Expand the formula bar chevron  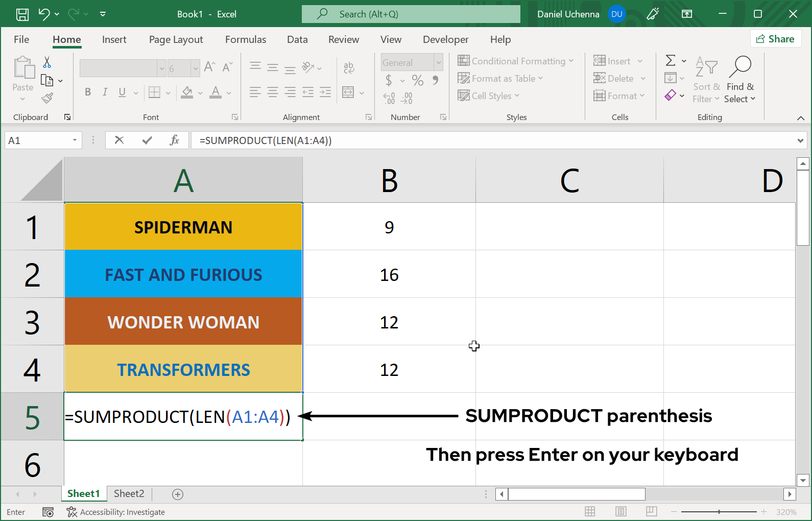click(800, 140)
